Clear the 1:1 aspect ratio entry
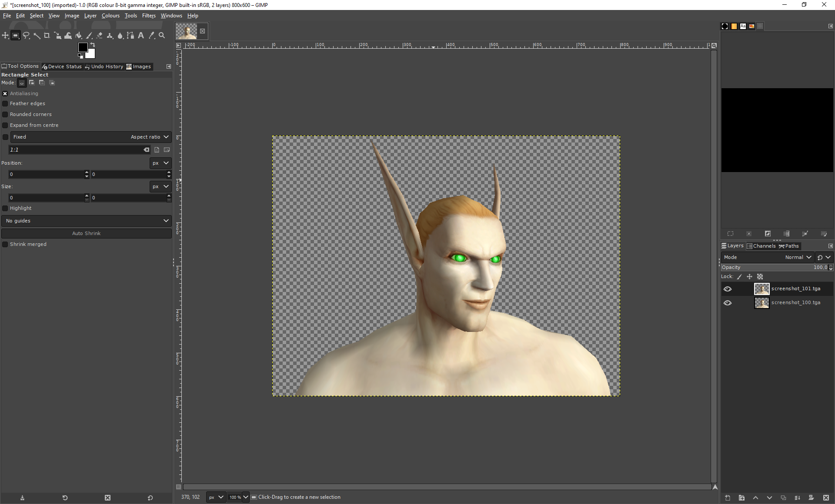 tap(147, 149)
